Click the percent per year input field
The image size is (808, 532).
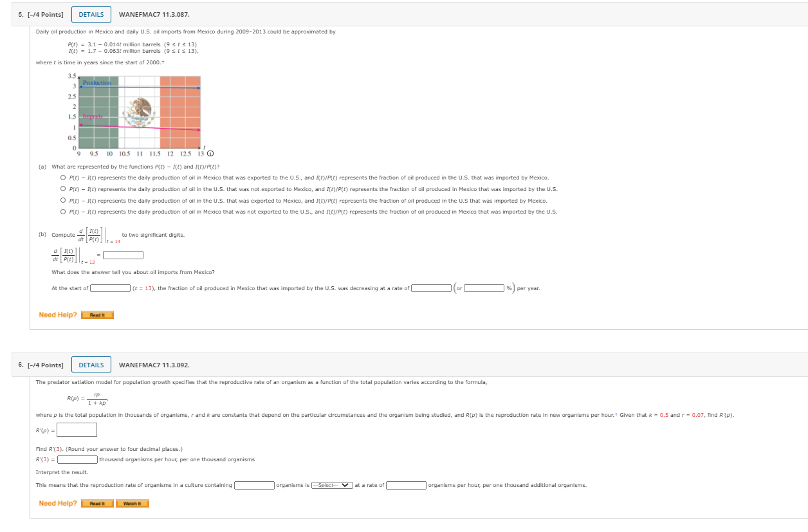[x=484, y=288]
